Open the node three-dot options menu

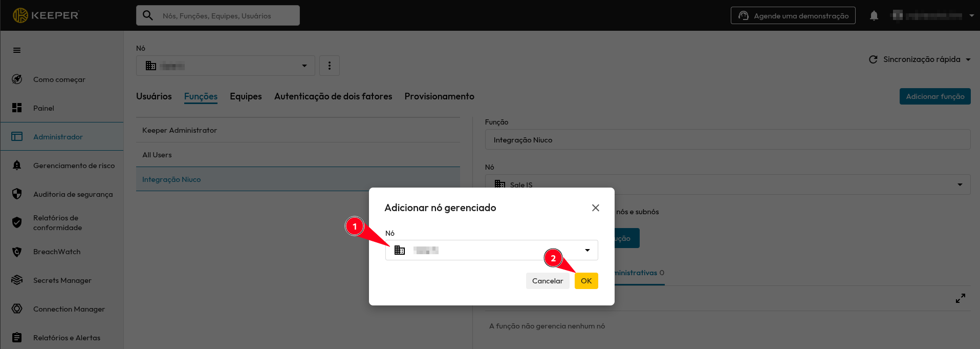[x=330, y=66]
